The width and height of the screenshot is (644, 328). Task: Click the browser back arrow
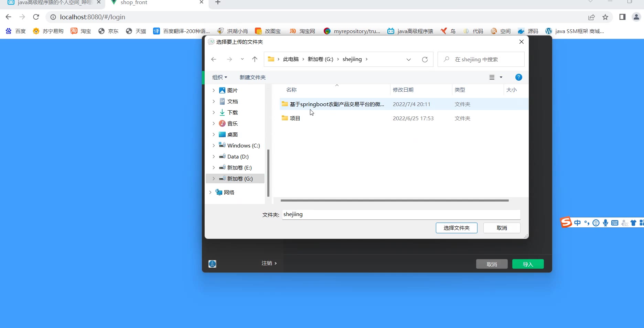(x=9, y=17)
